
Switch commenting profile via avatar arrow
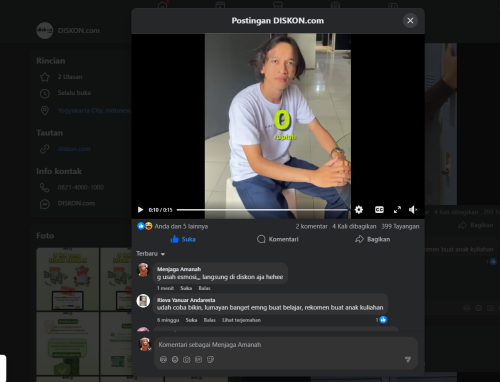[x=149, y=349]
